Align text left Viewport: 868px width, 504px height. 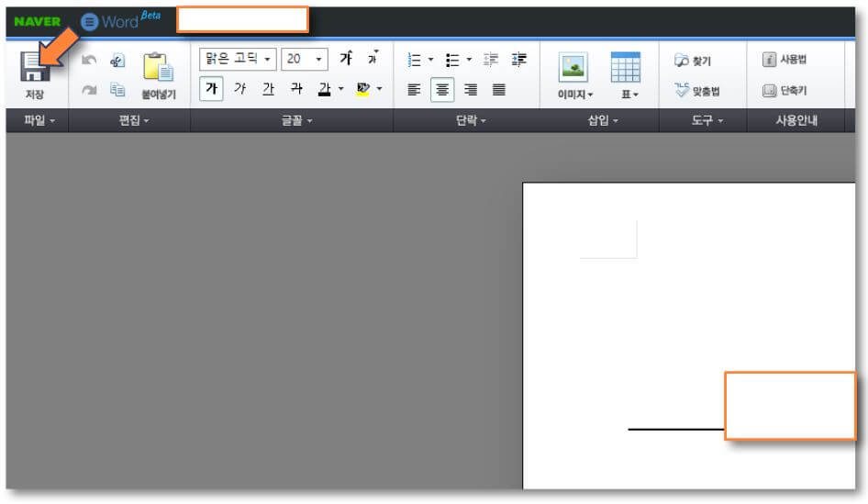click(414, 90)
